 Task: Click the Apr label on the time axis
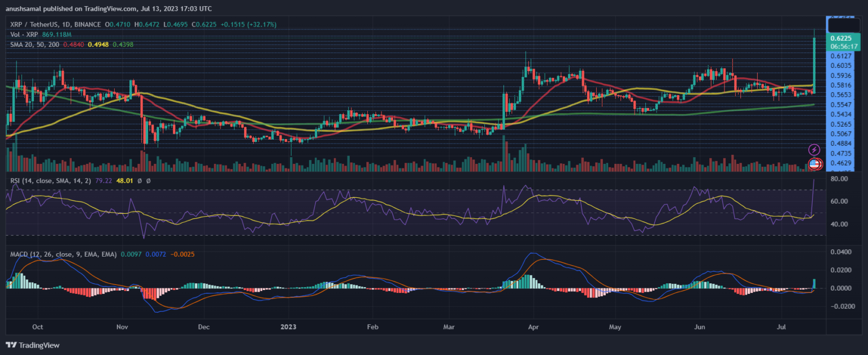[532, 327]
